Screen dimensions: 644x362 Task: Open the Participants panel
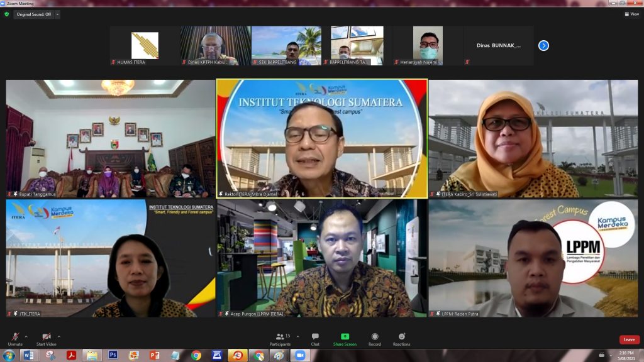tap(280, 339)
